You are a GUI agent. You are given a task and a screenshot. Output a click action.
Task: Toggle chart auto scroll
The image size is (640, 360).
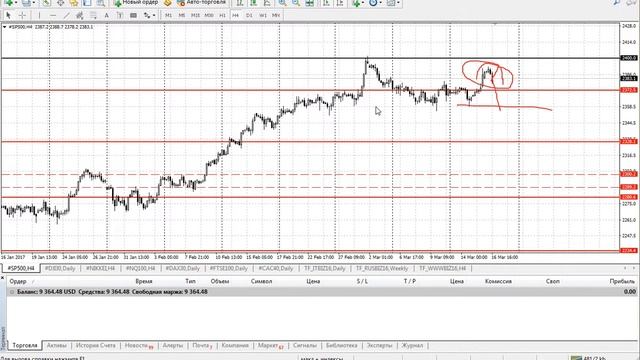point(326,2)
